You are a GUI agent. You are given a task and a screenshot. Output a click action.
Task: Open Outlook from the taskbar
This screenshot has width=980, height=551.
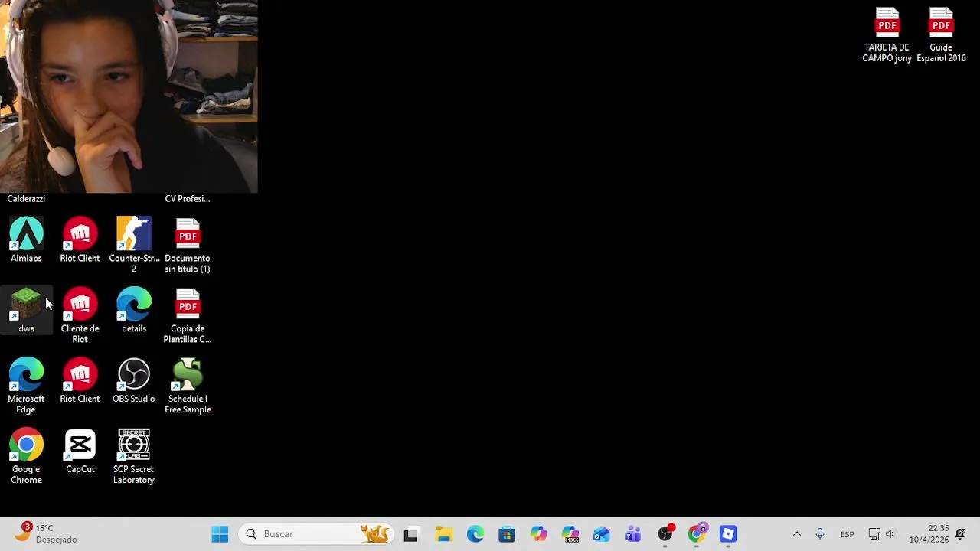602,534
